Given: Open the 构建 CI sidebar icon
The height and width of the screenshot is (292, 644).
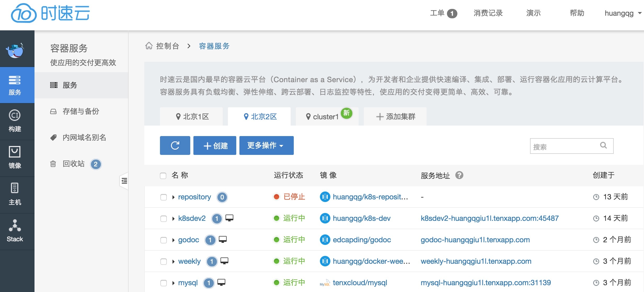Looking at the screenshot, I should pyautogui.click(x=15, y=121).
